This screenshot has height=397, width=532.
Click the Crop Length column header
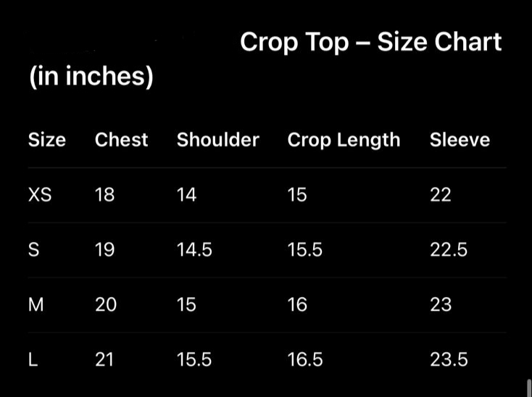(344, 140)
